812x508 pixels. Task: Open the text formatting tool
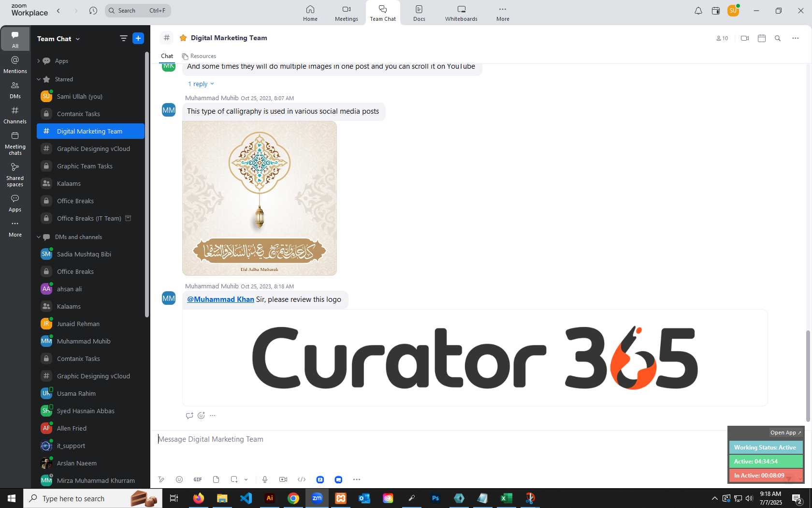click(161, 479)
